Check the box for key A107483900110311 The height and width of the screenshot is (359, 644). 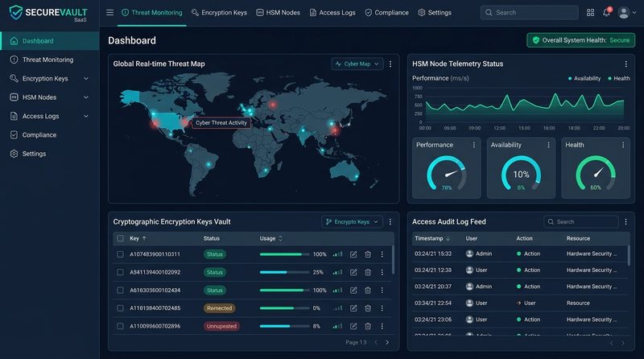120,254
